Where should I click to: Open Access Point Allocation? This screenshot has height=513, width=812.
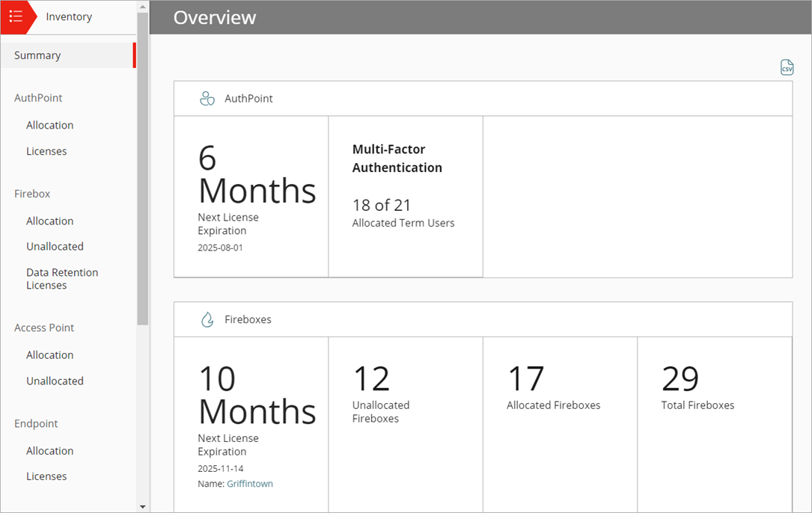click(49, 354)
